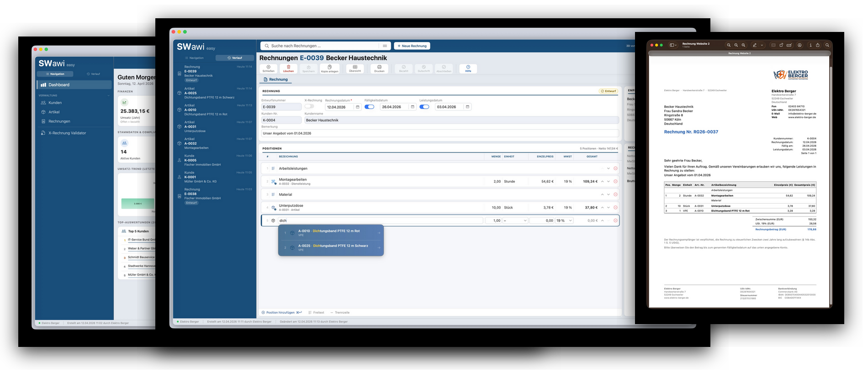Click Preview share icon
The image size is (868, 388).
(x=818, y=45)
